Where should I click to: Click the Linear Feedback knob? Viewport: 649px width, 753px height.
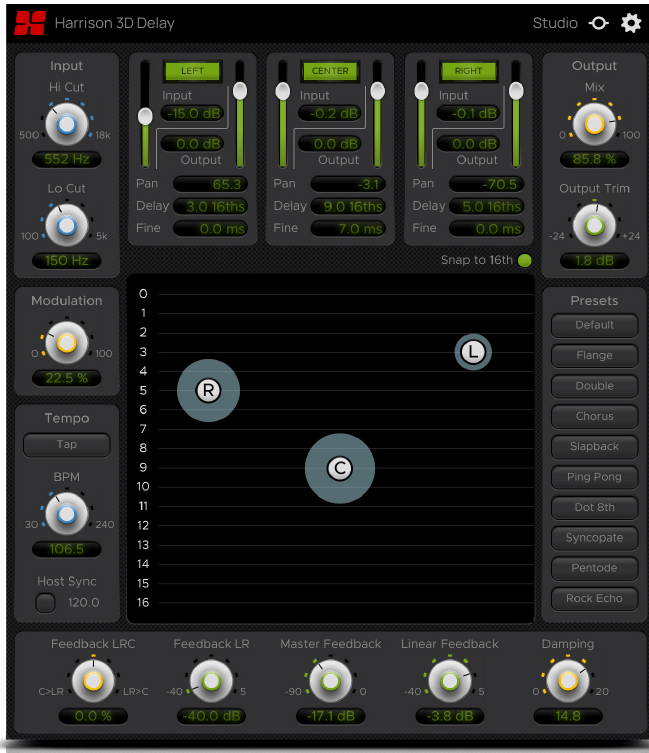point(450,681)
